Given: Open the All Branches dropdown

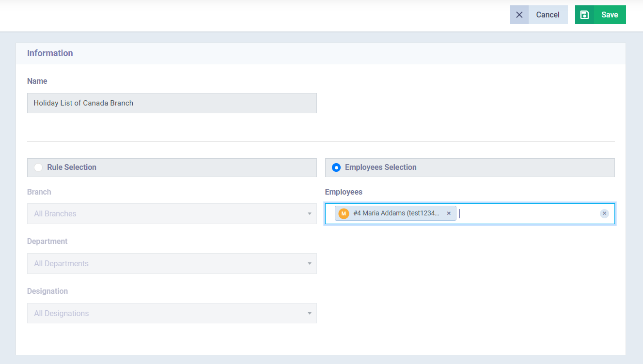Looking at the screenshot, I should click(165, 214).
